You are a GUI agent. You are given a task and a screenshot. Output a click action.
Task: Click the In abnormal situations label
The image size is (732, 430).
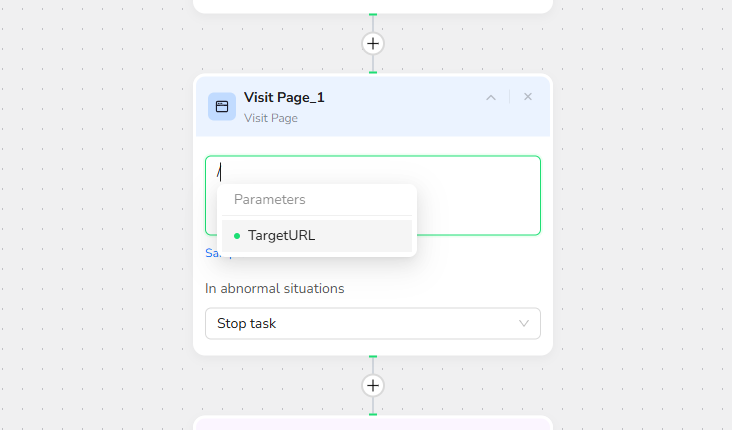[274, 288]
